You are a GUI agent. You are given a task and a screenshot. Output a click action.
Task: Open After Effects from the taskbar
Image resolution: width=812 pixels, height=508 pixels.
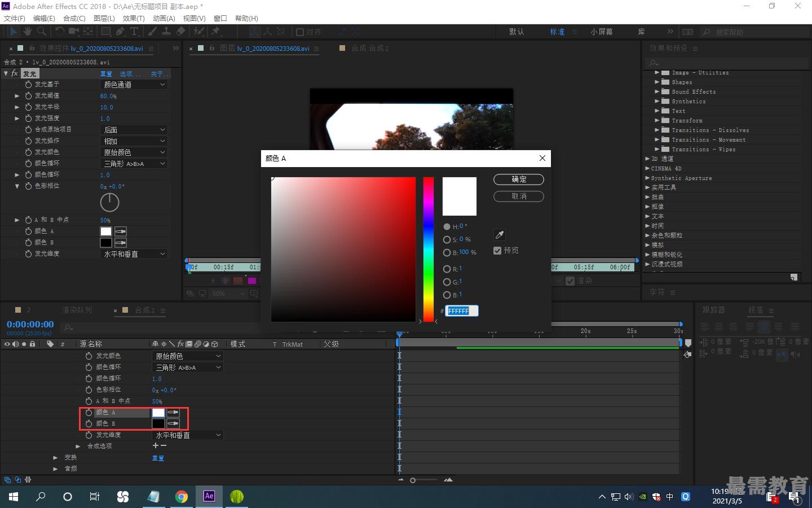[209, 496]
